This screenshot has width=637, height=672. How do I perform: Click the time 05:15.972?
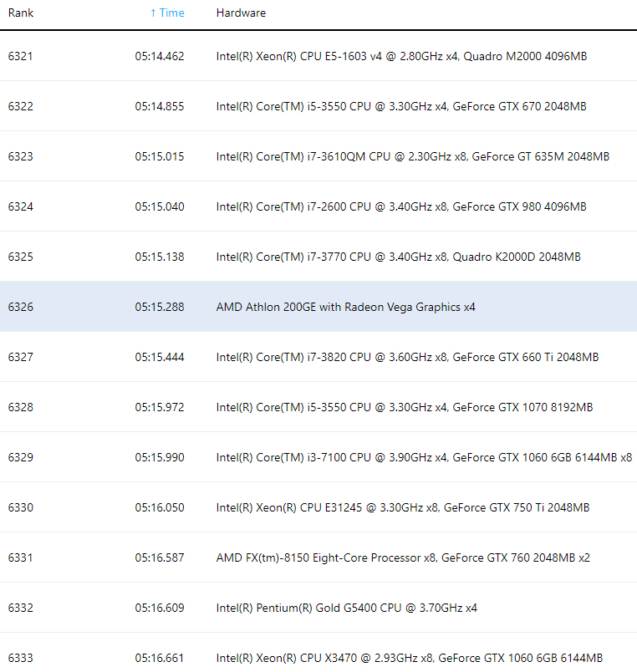pyautogui.click(x=159, y=407)
